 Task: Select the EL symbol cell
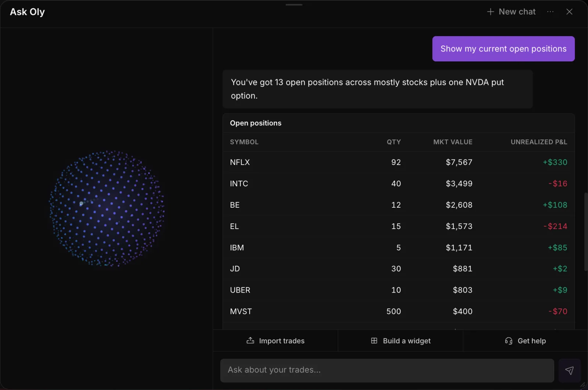point(234,226)
